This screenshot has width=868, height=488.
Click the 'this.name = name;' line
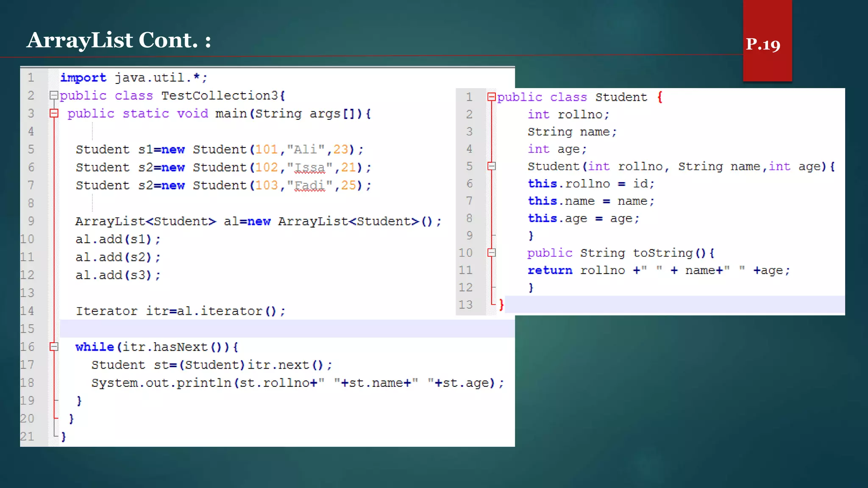(591, 201)
